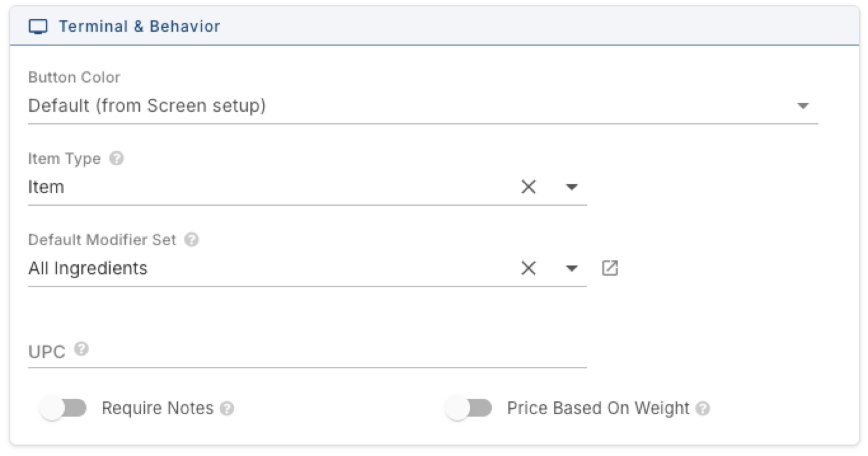Click the Terminal & Behavior section header
Screen dimensions: 868x456
tap(434, 27)
